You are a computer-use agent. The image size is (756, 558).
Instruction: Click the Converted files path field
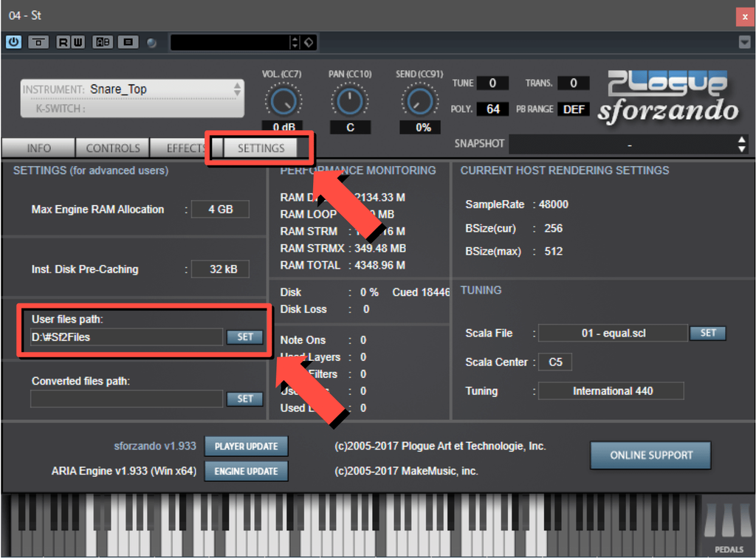click(126, 399)
